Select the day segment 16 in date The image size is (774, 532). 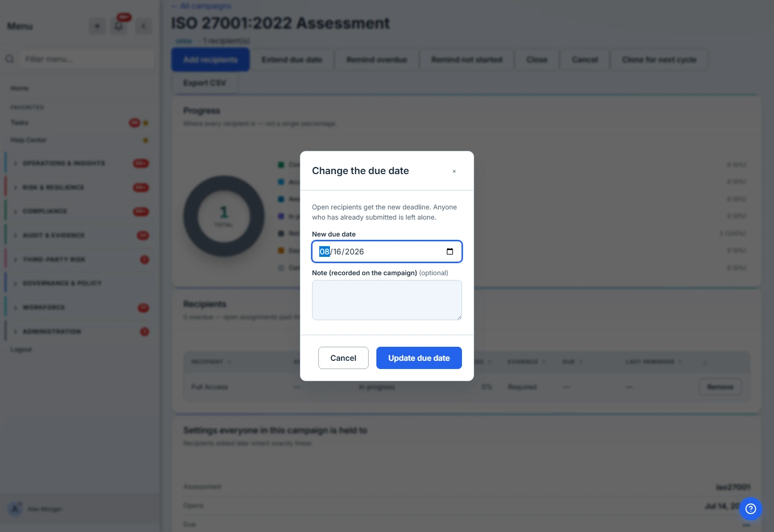pyautogui.click(x=337, y=251)
